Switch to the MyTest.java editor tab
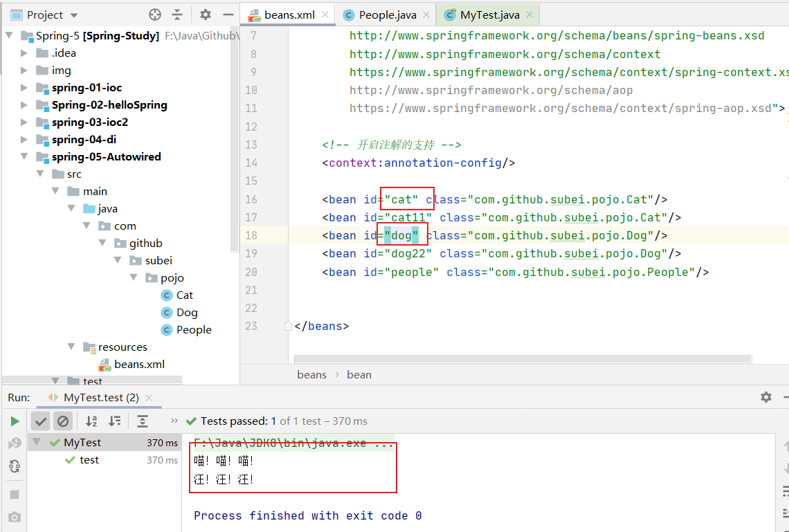Image resolution: width=789 pixels, height=532 pixels. tap(487, 15)
